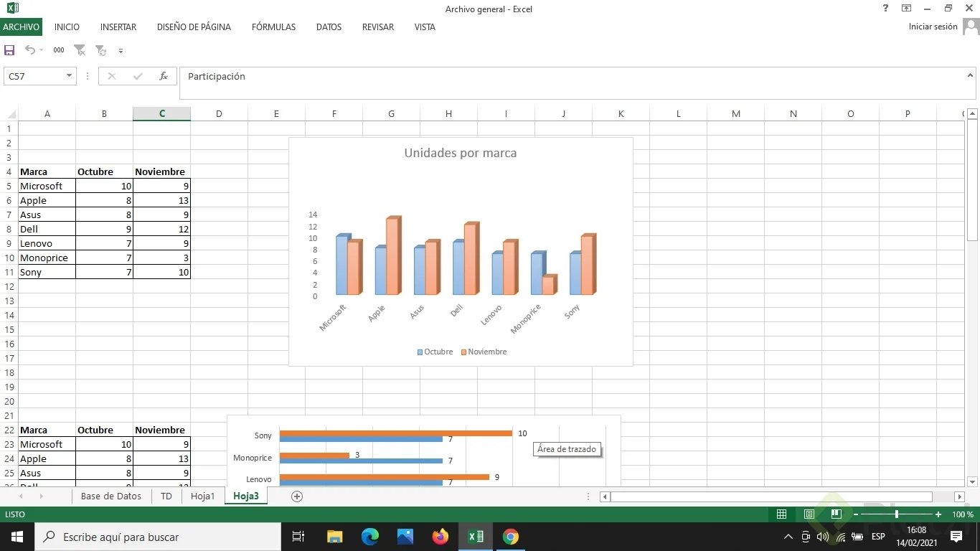Open the Wi-Fi network tray icon
This screenshot has width=980, height=551.
pyautogui.click(x=840, y=537)
